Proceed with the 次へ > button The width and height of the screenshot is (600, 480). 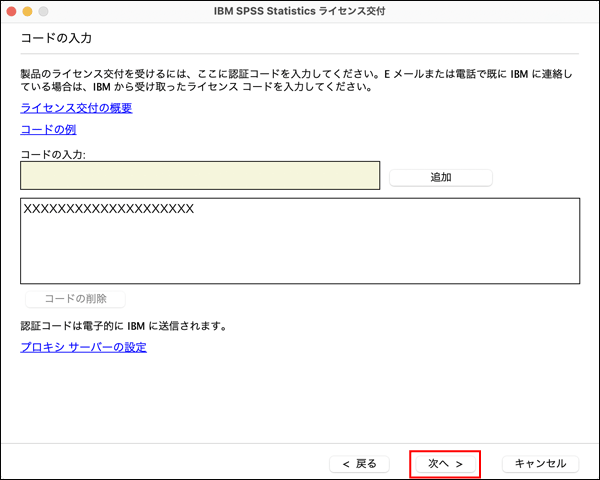coord(445,464)
